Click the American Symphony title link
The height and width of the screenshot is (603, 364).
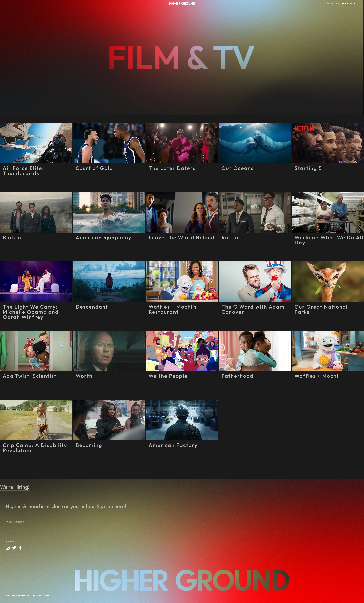pos(103,238)
